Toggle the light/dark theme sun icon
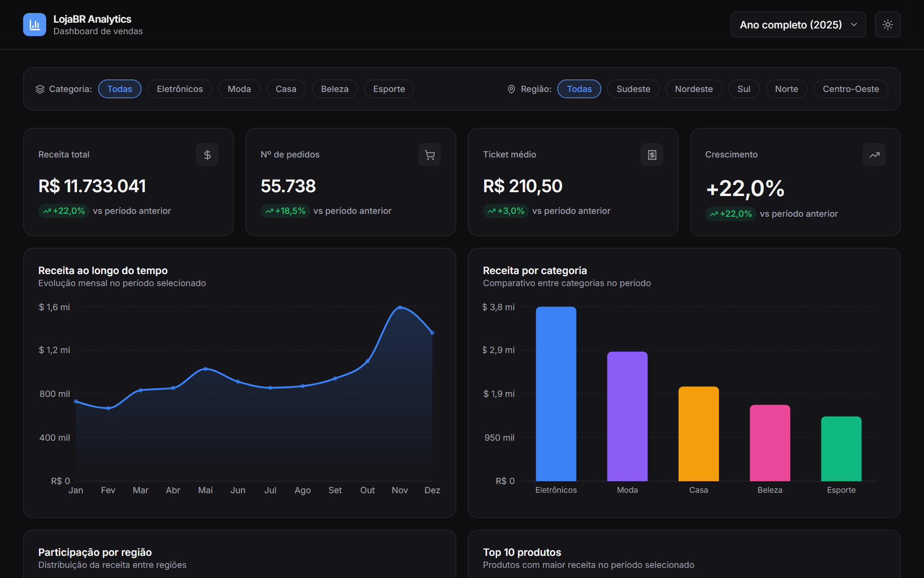Viewport: 924px width, 578px height. click(888, 25)
